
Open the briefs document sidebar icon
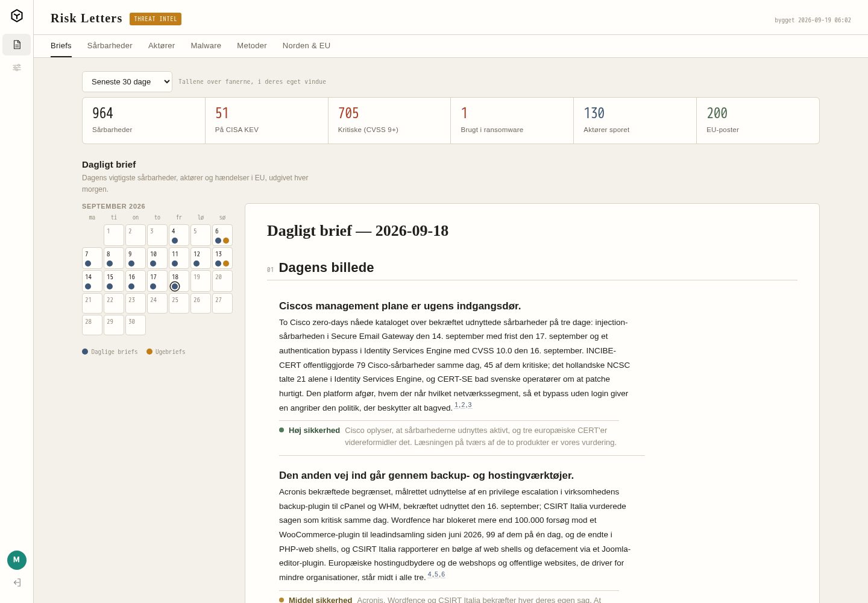17,45
